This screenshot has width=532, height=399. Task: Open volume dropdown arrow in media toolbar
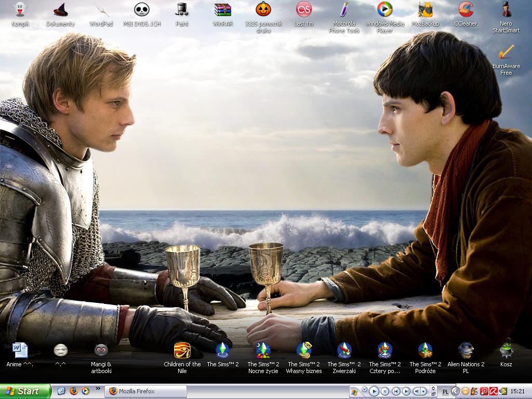pos(424,392)
